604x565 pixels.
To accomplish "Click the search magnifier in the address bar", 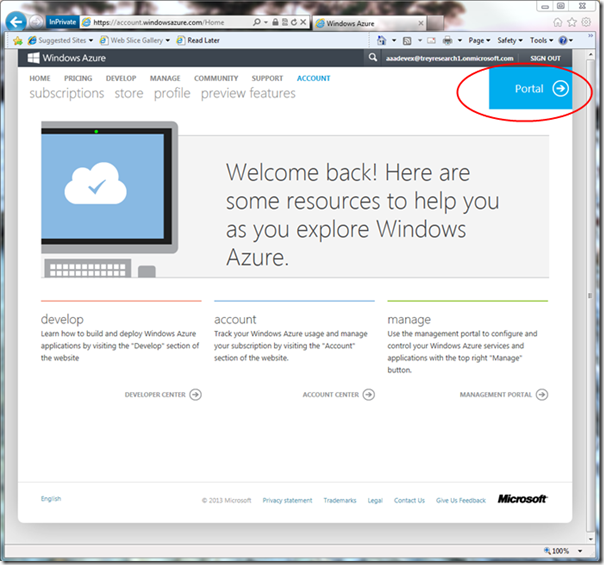I will (257, 22).
